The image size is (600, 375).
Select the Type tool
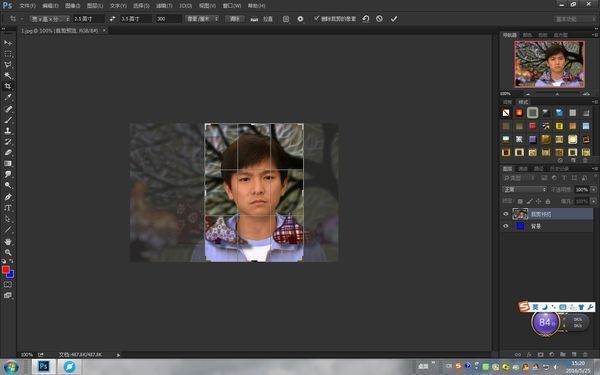(8, 208)
